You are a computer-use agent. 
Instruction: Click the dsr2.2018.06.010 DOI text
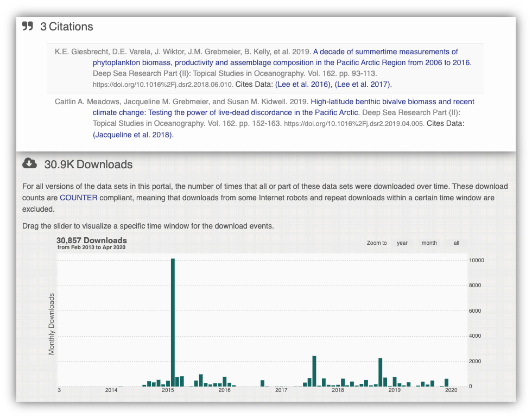click(163, 85)
